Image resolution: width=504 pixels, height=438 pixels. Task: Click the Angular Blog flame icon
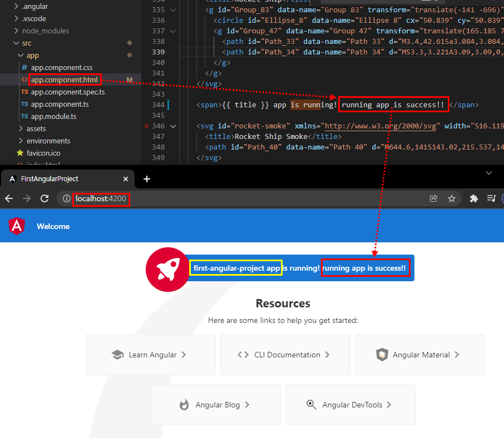click(184, 405)
